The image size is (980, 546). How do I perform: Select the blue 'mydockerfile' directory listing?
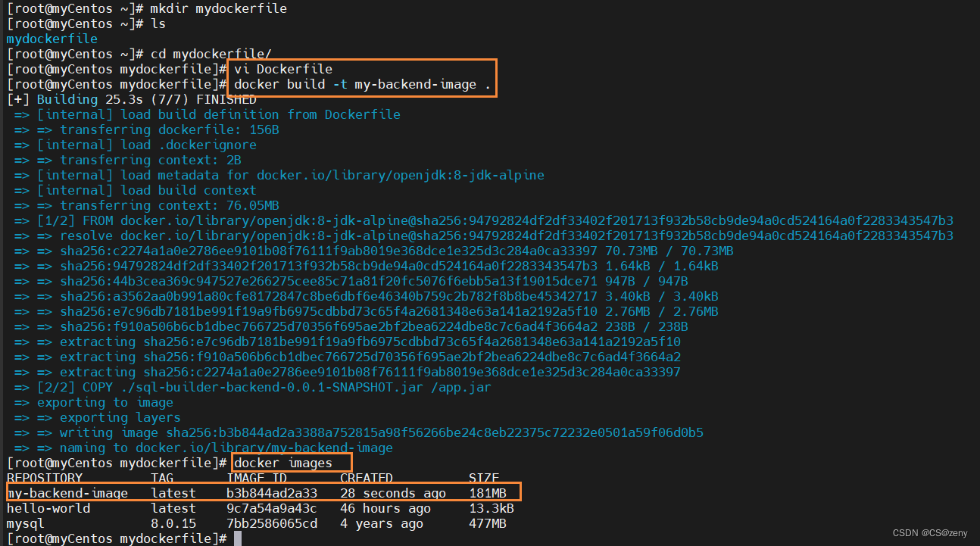coord(51,39)
